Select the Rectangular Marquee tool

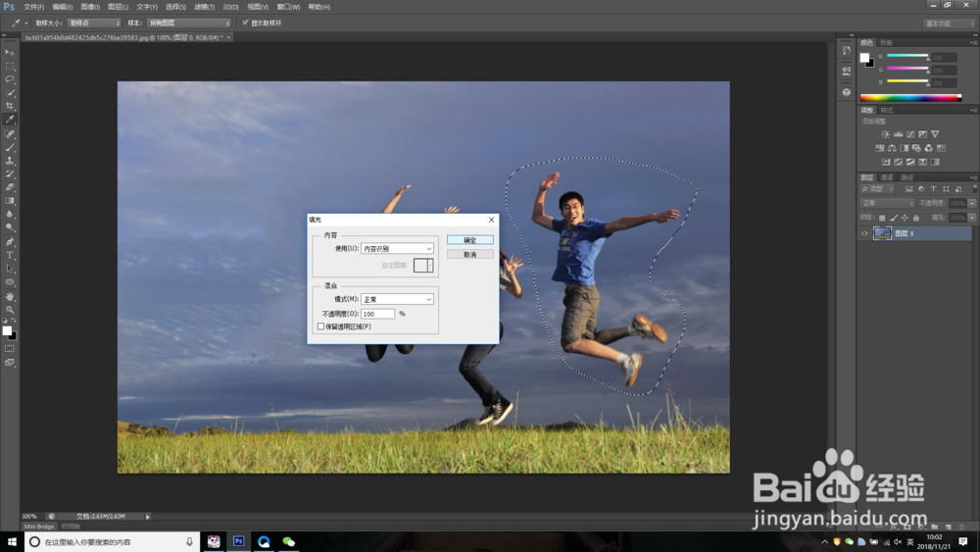click(10, 66)
